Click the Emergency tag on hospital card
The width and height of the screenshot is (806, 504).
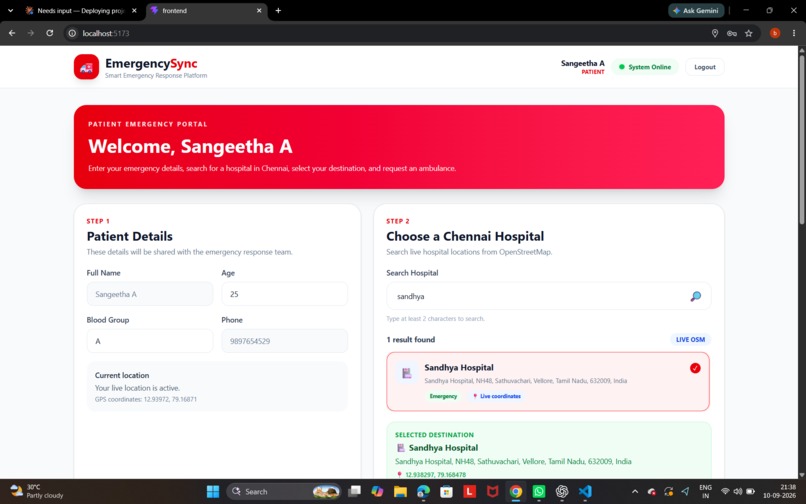(443, 396)
